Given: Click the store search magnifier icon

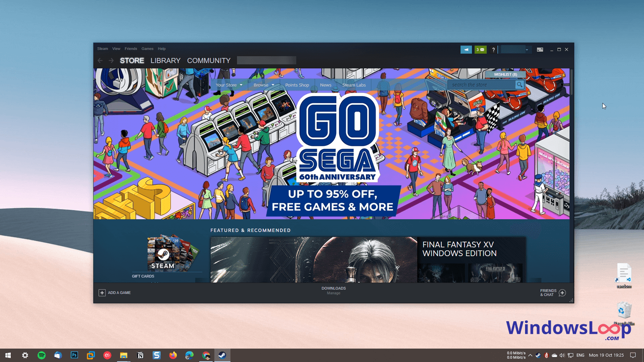Looking at the screenshot, I should pos(519,85).
